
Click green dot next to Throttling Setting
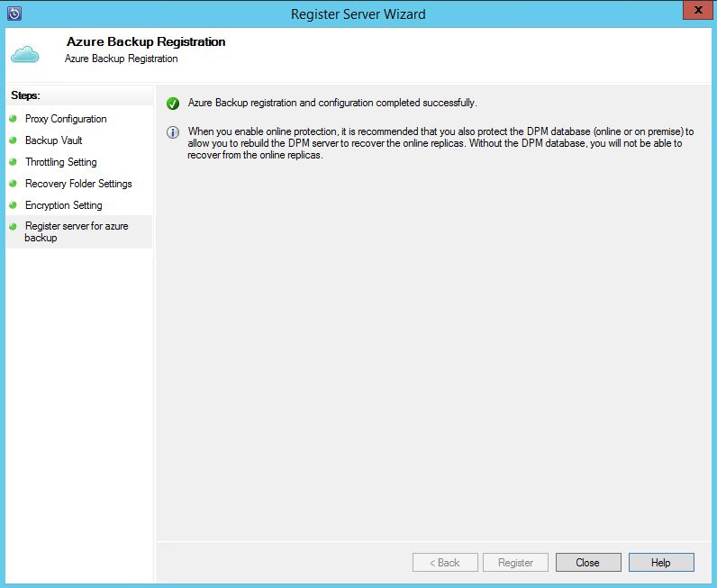[x=13, y=161]
